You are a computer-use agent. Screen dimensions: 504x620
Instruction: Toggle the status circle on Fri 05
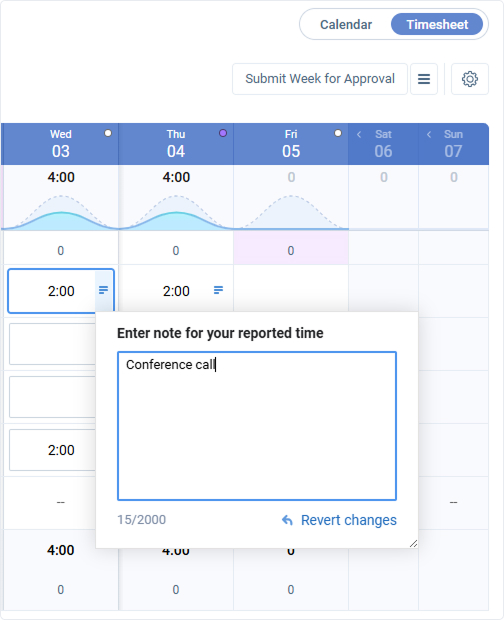coord(338,133)
